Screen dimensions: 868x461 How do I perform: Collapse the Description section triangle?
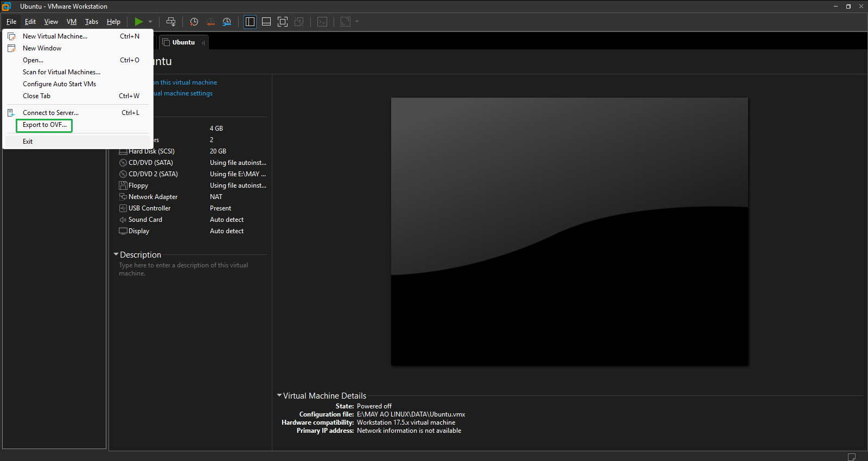coord(116,254)
